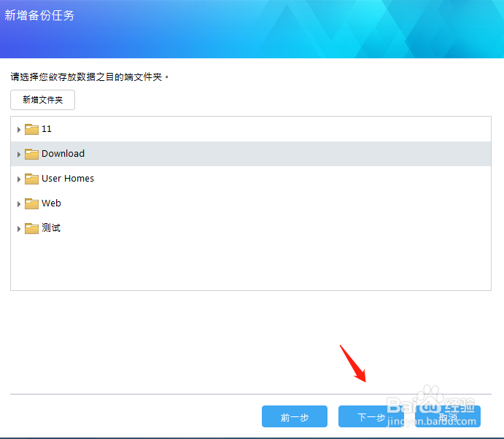This screenshot has height=439, width=504.
Task: Select the Web folder label
Action: [x=52, y=203]
